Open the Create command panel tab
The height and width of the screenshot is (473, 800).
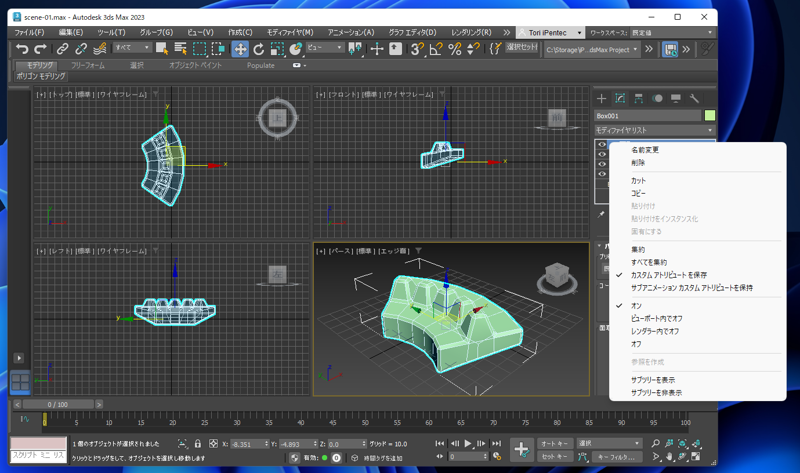[x=602, y=98]
